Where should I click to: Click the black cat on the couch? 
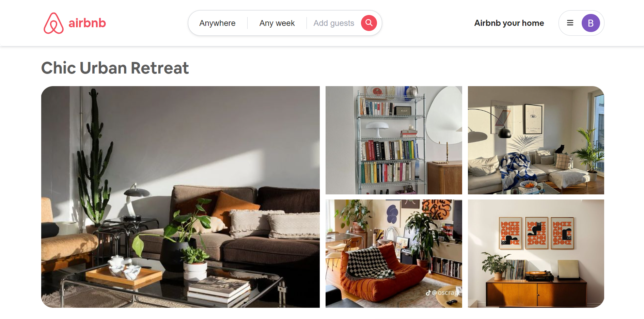560,149
